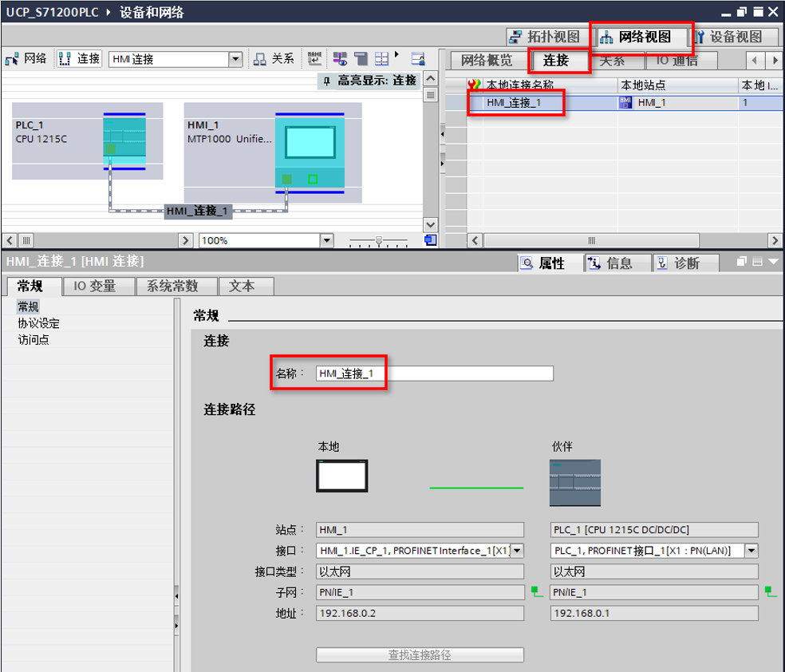This screenshot has height=672, width=785.
Task: Click the connection name input field
Action: pos(434,374)
